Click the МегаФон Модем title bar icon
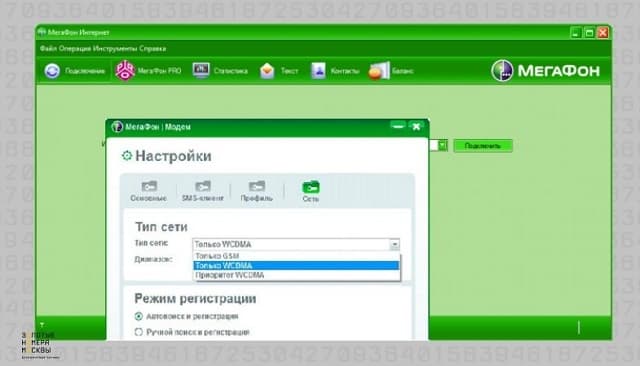Image resolution: width=640 pixels, height=366 pixels. click(117, 127)
